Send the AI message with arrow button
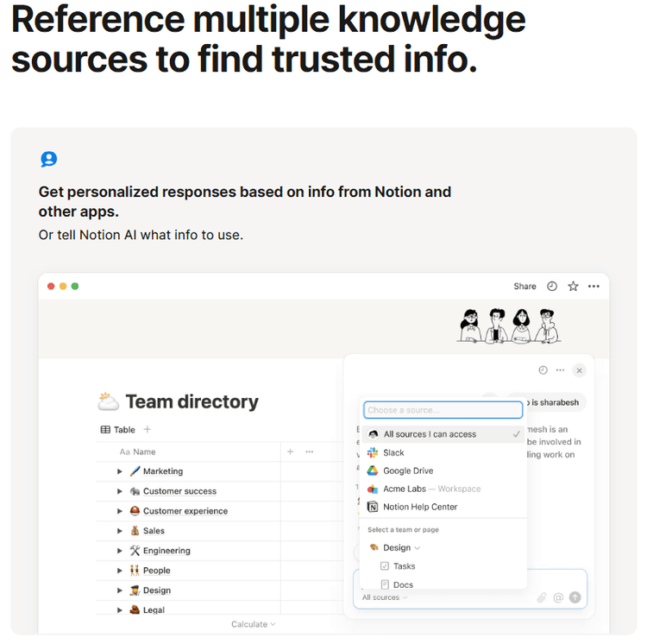Image resolution: width=647 pixels, height=644 pixels. [x=575, y=597]
